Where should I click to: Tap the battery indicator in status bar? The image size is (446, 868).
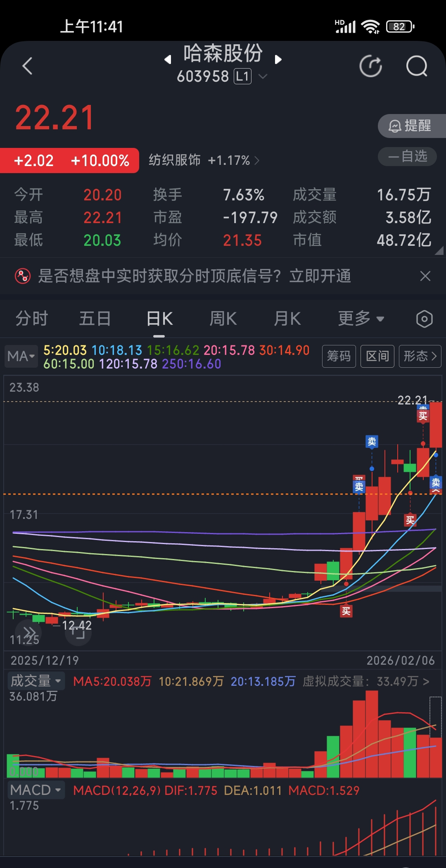(x=400, y=27)
